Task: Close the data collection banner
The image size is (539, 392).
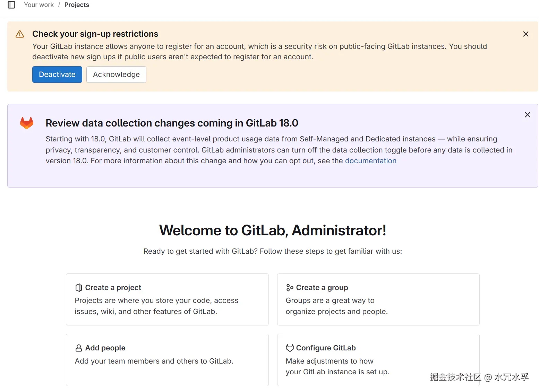Action: point(527,115)
